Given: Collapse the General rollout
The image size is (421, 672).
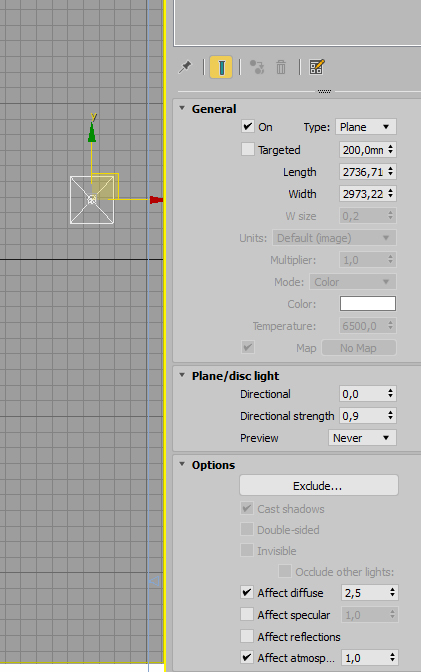Looking at the screenshot, I should coord(214,109).
